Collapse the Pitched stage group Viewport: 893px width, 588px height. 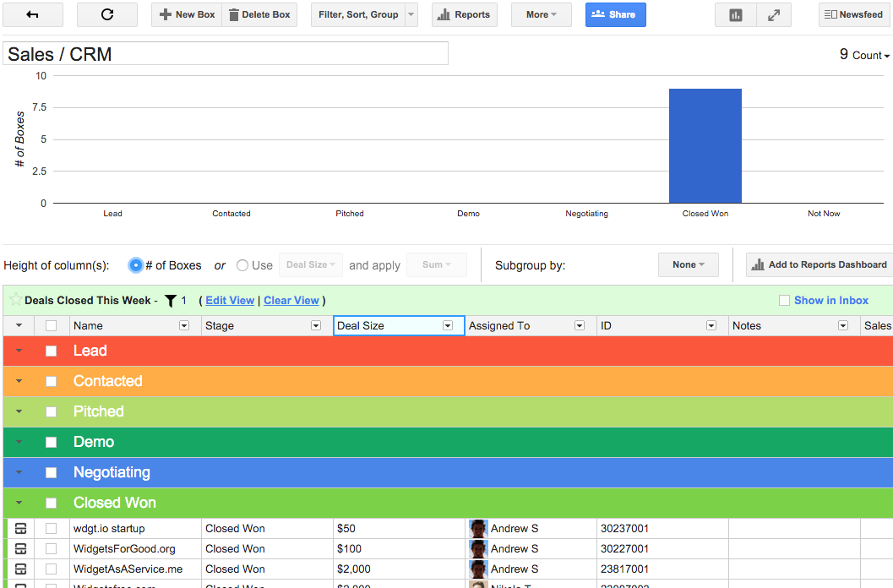[x=19, y=411]
